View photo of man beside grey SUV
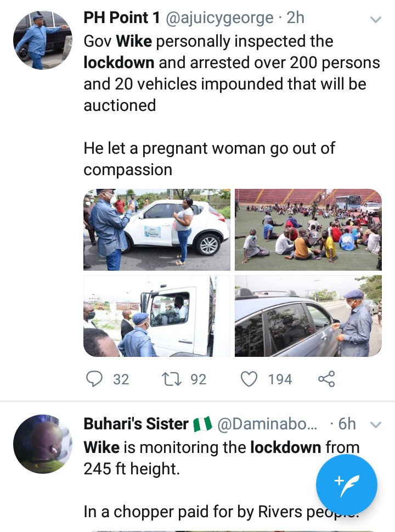The height and width of the screenshot is (532, 395). click(308, 316)
